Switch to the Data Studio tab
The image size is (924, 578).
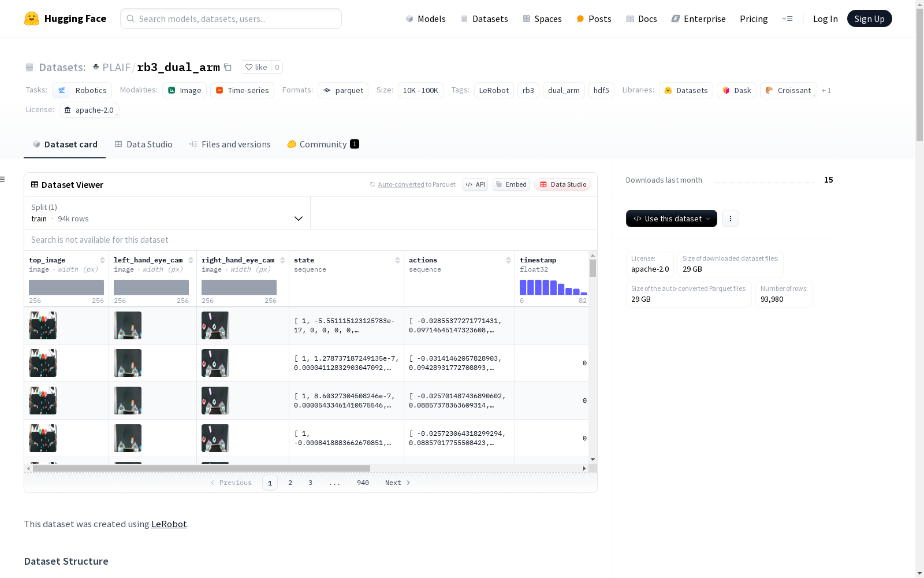144,144
